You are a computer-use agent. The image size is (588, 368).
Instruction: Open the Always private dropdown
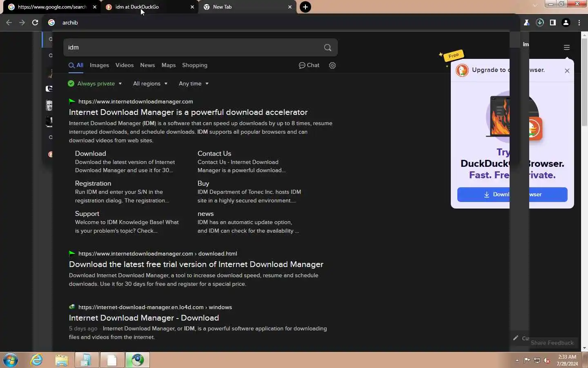coord(95,83)
